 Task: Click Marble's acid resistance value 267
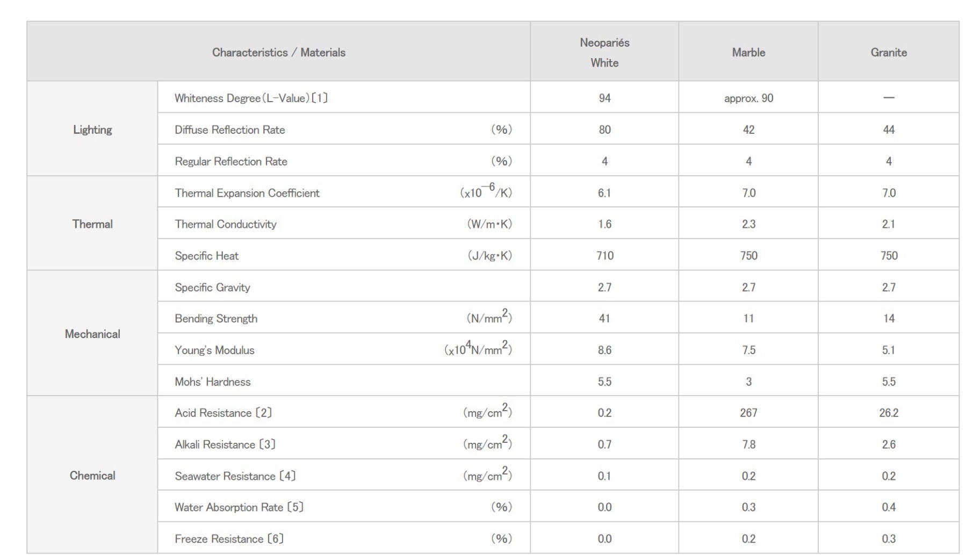click(x=748, y=413)
